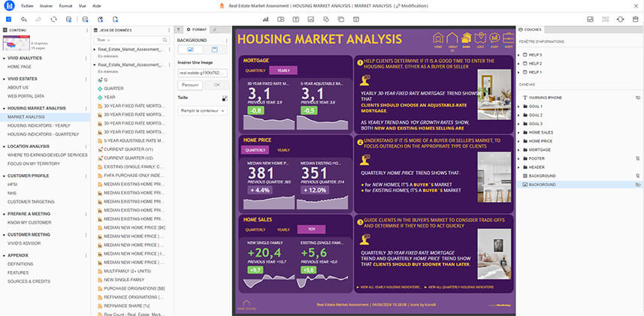The height and width of the screenshot is (316, 644).
Task: Click the search magnifier in Jeux de données
Action: (164, 40)
